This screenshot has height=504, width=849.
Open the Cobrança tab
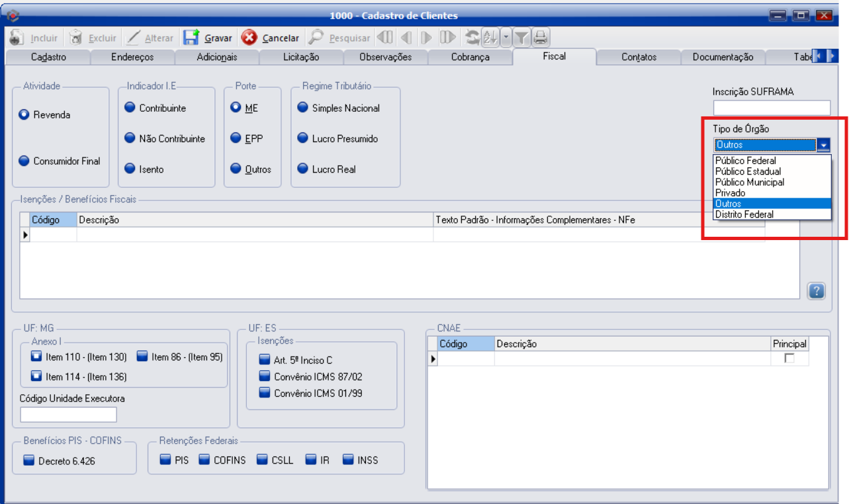tap(470, 57)
